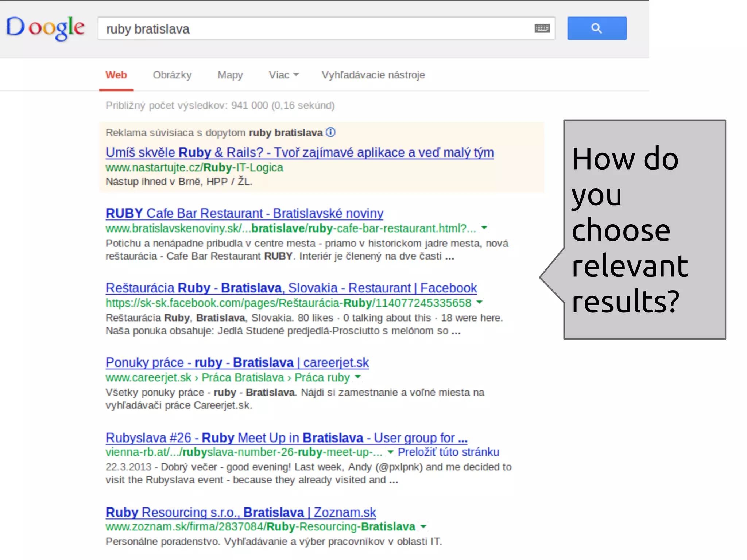Screen dimensions: 747x560
Task: Open Ruby Resourcing s.r.o. Zoznam.sk link
Action: pos(241,512)
